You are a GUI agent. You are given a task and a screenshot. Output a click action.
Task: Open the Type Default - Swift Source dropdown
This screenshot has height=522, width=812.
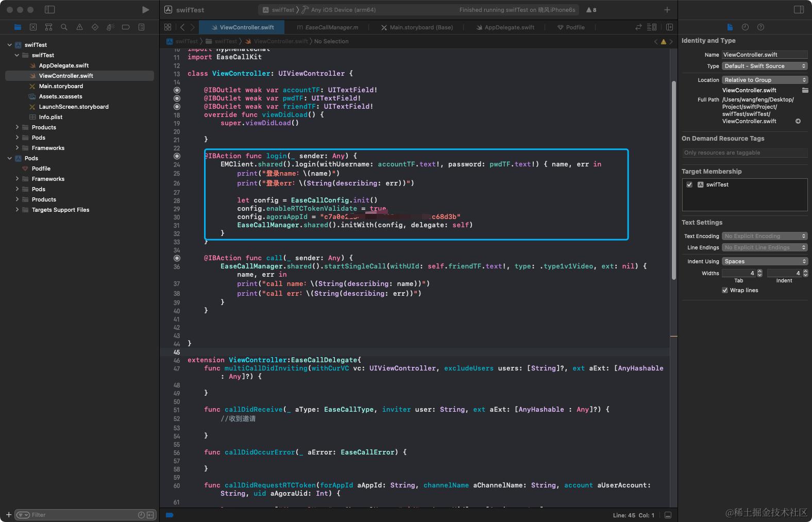tap(765, 66)
